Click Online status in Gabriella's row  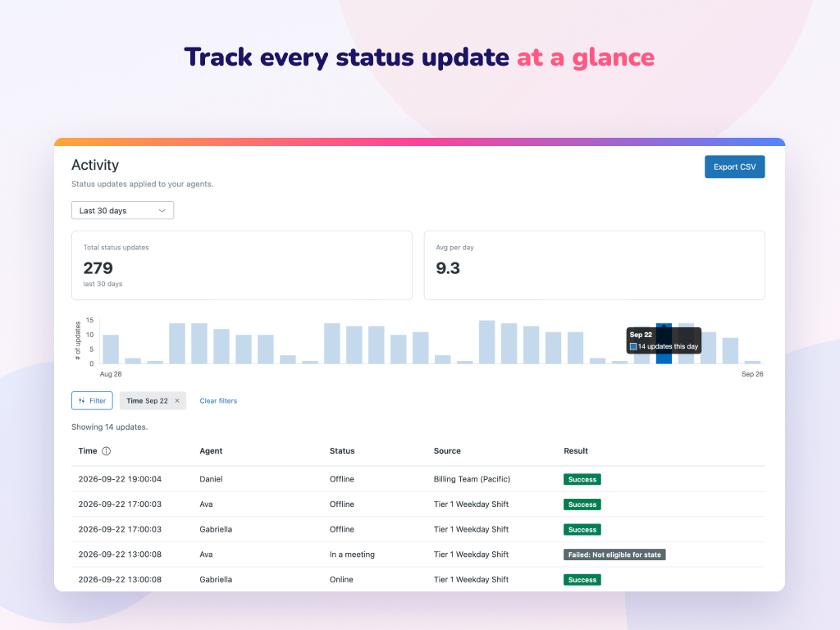341,580
